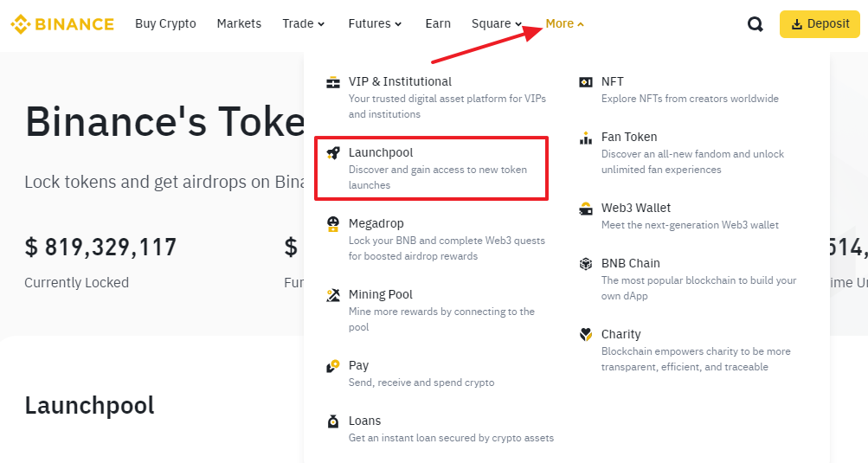Click the VIP & Institutional briefcase icon
The width and height of the screenshot is (868, 463).
point(333,82)
